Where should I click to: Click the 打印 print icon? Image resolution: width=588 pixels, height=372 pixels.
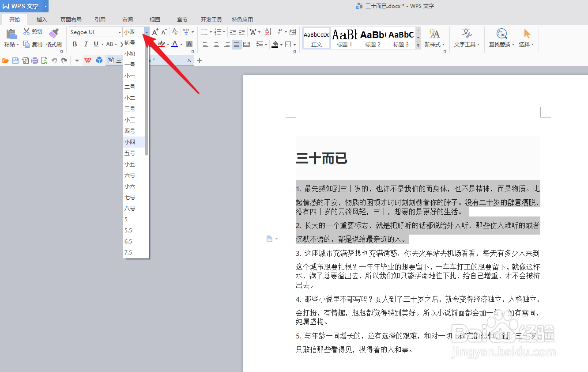pos(34,60)
